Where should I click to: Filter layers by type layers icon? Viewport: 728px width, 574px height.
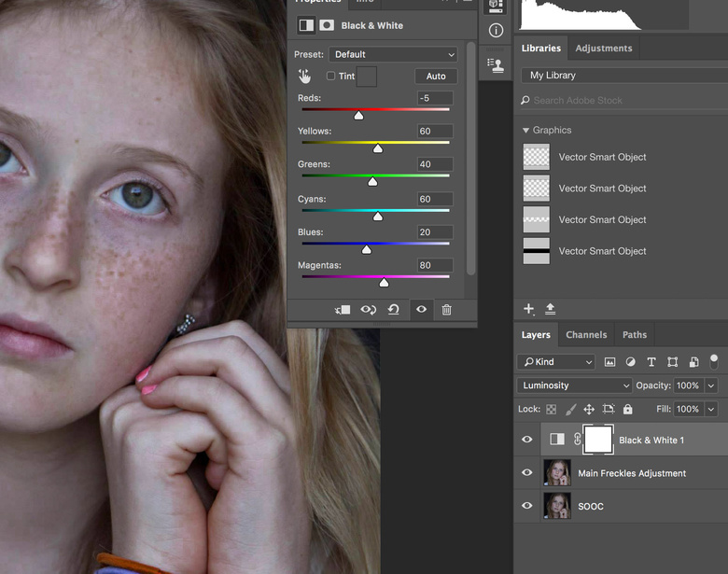651,362
